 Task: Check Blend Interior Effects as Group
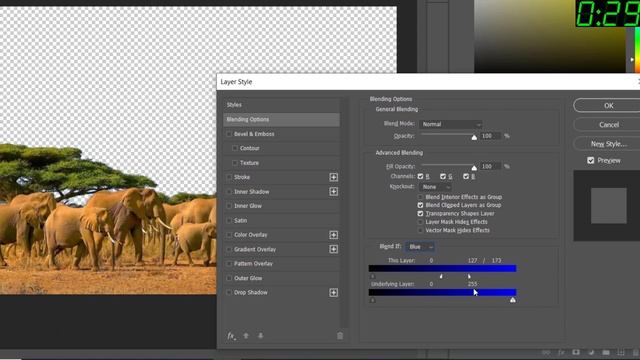pos(420,197)
